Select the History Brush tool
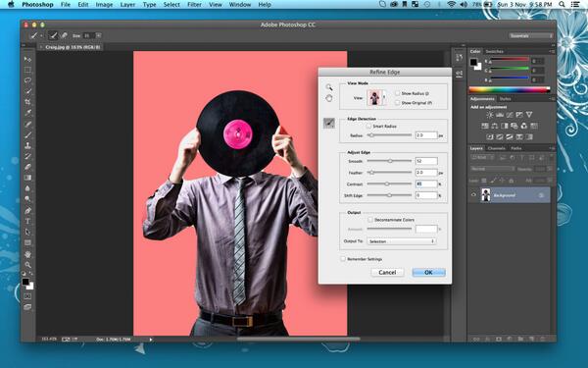Image resolution: width=588 pixels, height=368 pixels. [x=27, y=156]
